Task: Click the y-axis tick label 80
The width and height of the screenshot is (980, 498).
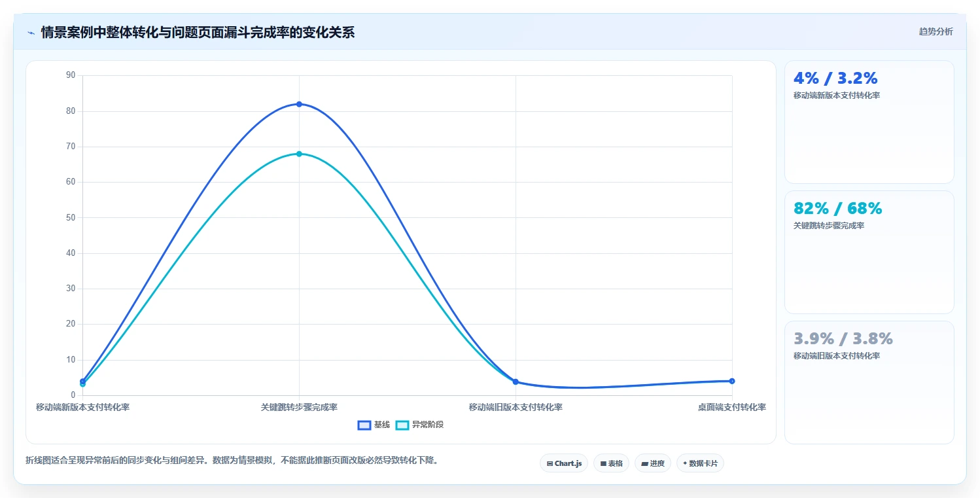Action: 71,111
